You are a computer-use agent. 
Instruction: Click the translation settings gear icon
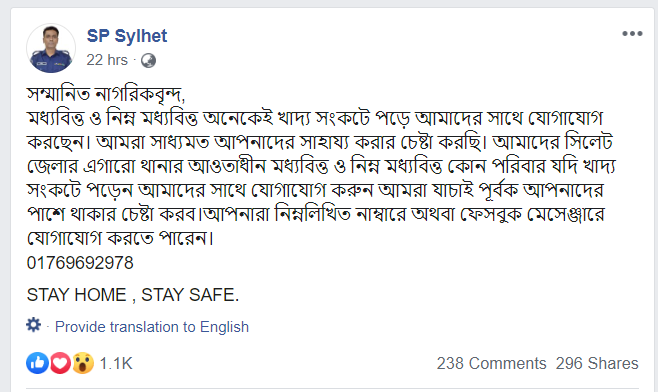tap(34, 325)
